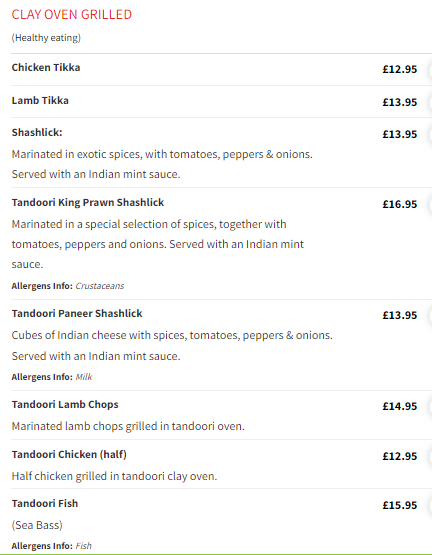Image resolution: width=432 pixels, height=555 pixels.
Task: Open the Tandoori Fish menu item
Action: click(45, 503)
